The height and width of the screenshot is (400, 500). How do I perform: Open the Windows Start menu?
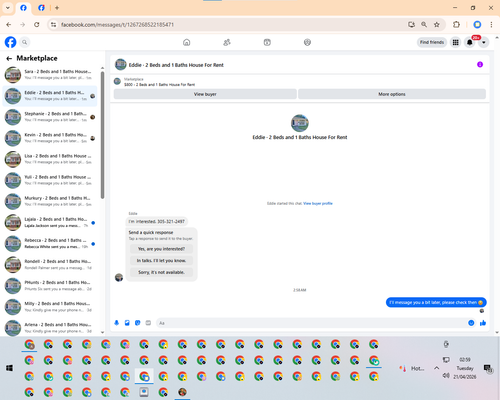pyautogui.click(x=9, y=368)
